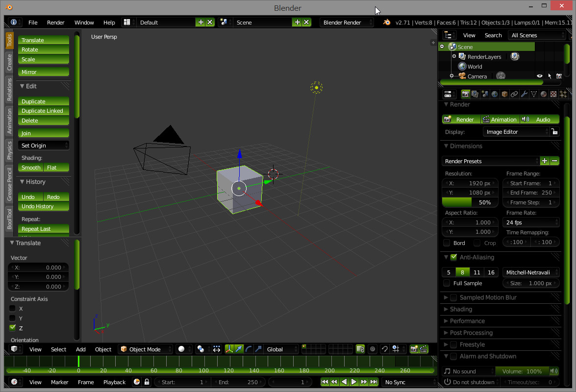The height and width of the screenshot is (392, 576).
Task: Open the Texture properties checker icon
Action: 553,94
